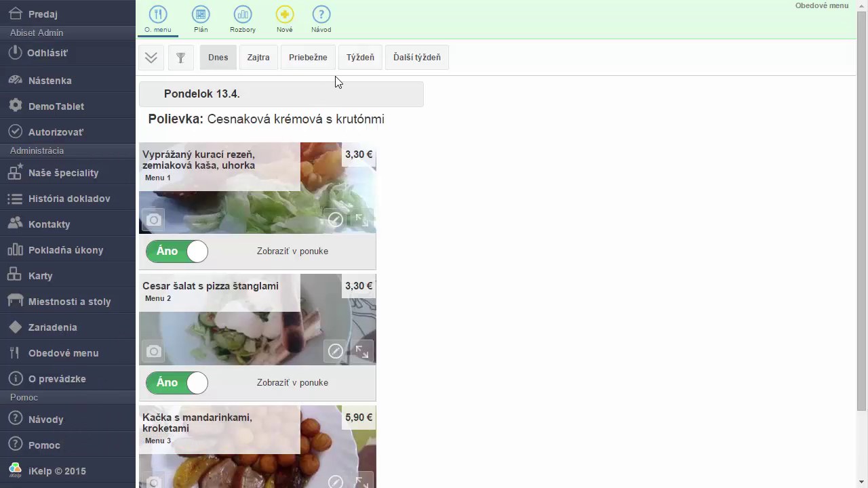Open Zariadenia in the sidebar
Image resolution: width=868 pixels, height=488 pixels.
[x=68, y=327]
